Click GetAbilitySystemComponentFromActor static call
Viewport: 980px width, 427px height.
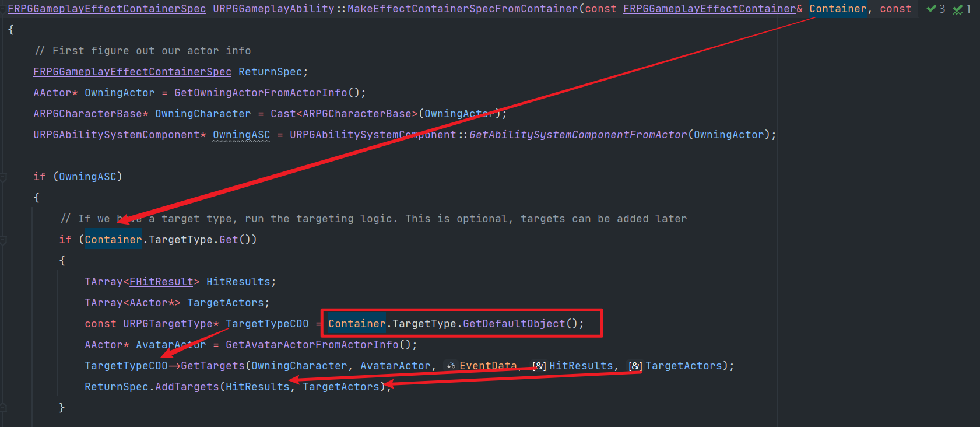(578, 135)
